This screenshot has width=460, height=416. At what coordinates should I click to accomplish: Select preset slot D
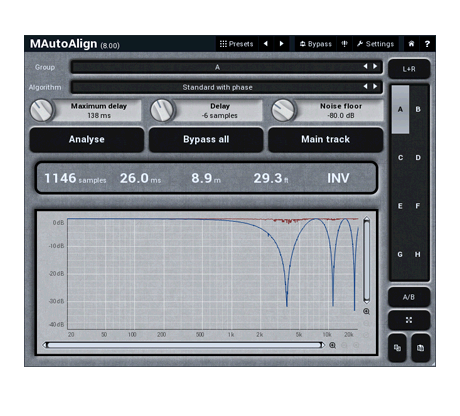(x=418, y=158)
